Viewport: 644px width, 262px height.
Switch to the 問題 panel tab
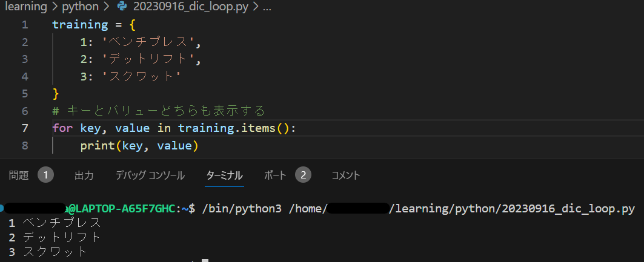coord(19,175)
